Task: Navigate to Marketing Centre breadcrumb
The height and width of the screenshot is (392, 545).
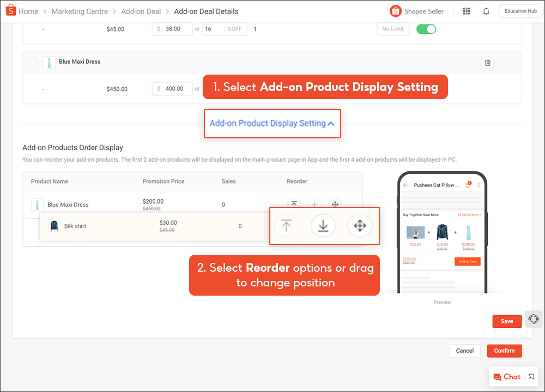Action: pyautogui.click(x=80, y=11)
